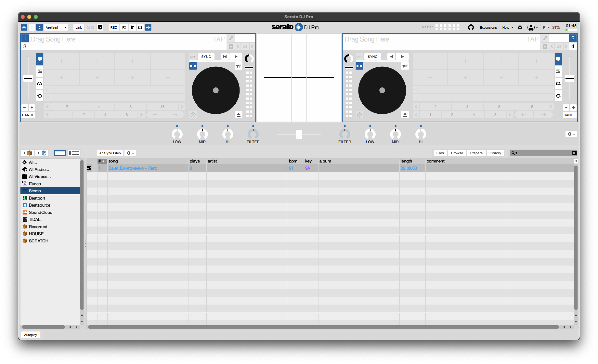Open the Files panel tab
The image size is (598, 364).
440,153
